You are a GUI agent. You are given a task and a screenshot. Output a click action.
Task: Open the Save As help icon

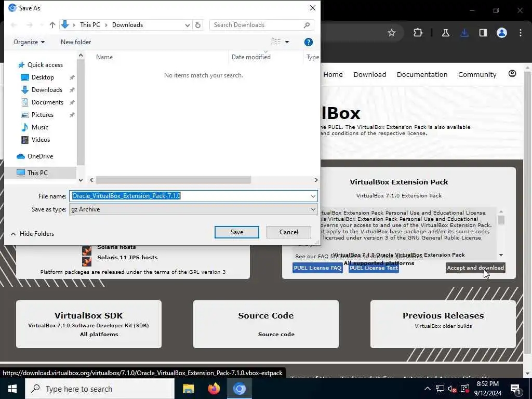309,42
